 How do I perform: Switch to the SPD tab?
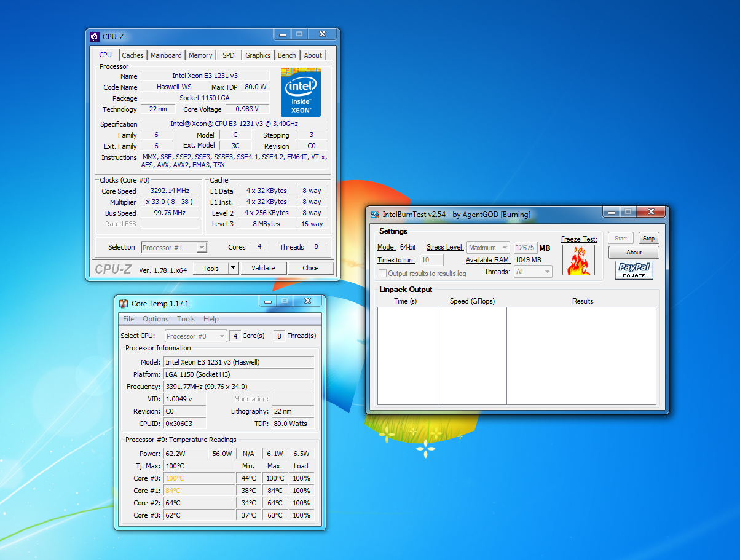click(x=229, y=55)
